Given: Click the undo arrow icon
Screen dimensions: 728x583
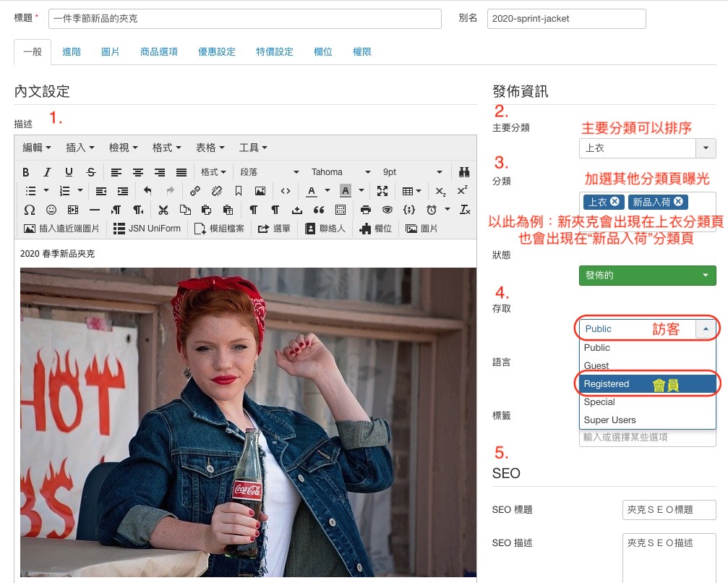Looking at the screenshot, I should (x=147, y=191).
